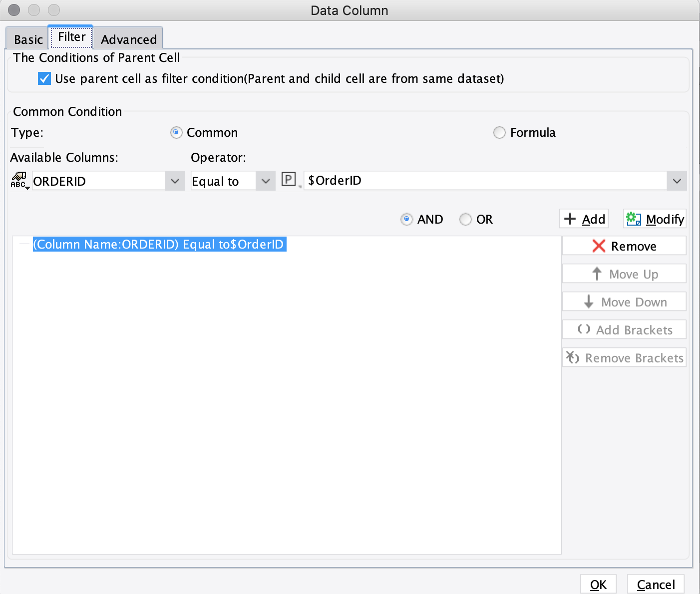Click the parameter type P icon
This screenshot has height=594, width=700.
point(289,179)
